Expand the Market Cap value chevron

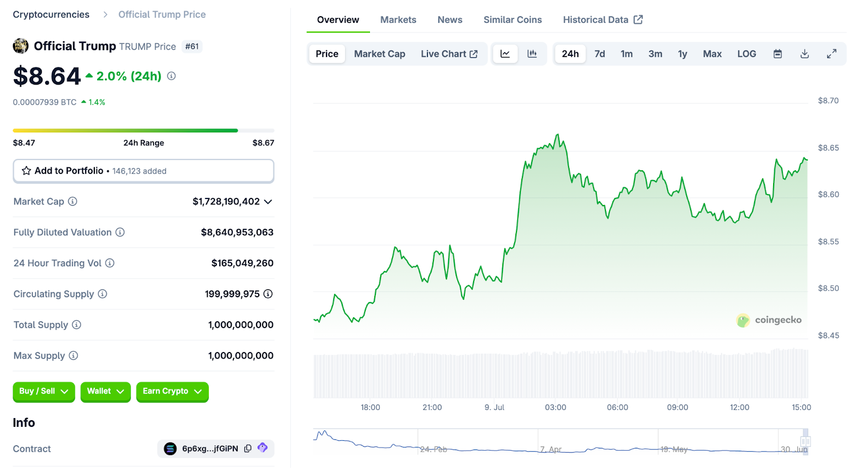click(x=268, y=202)
